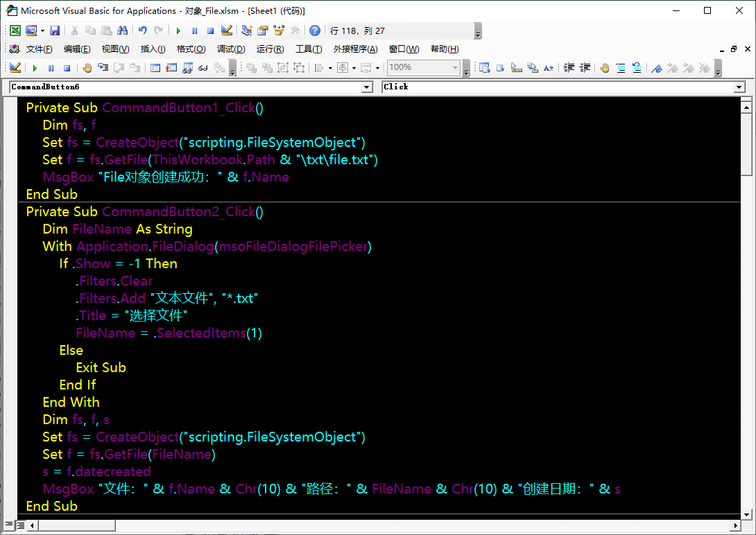
Task: Open the 运行(R) menu
Action: [270, 49]
